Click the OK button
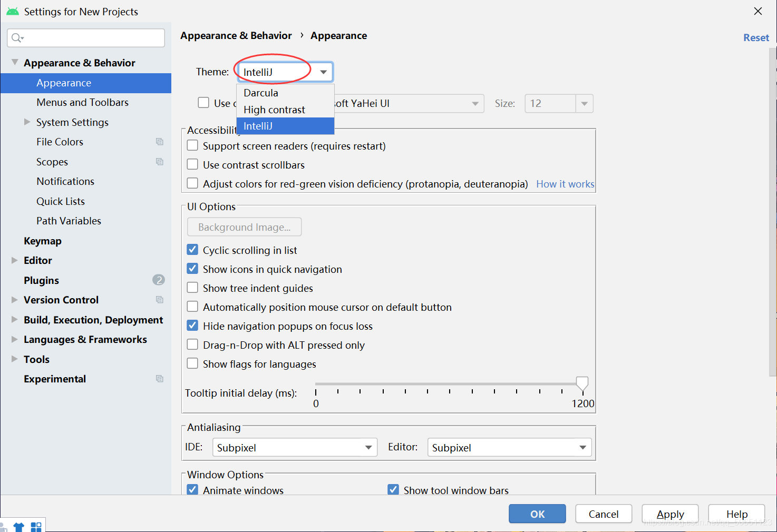This screenshot has height=532, width=777. [x=537, y=514]
